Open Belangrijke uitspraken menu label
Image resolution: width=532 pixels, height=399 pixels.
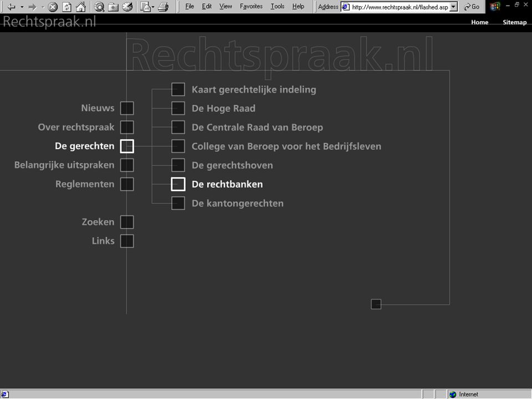pyautogui.click(x=64, y=165)
